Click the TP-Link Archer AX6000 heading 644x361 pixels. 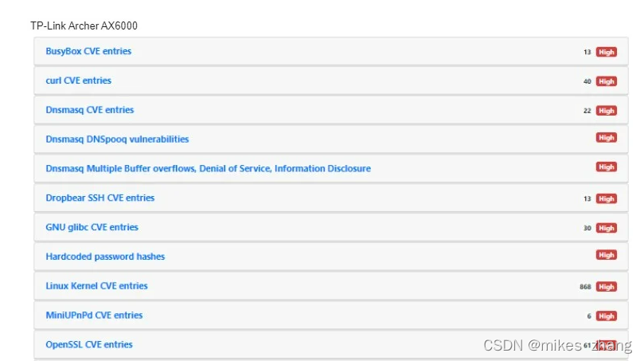point(84,26)
